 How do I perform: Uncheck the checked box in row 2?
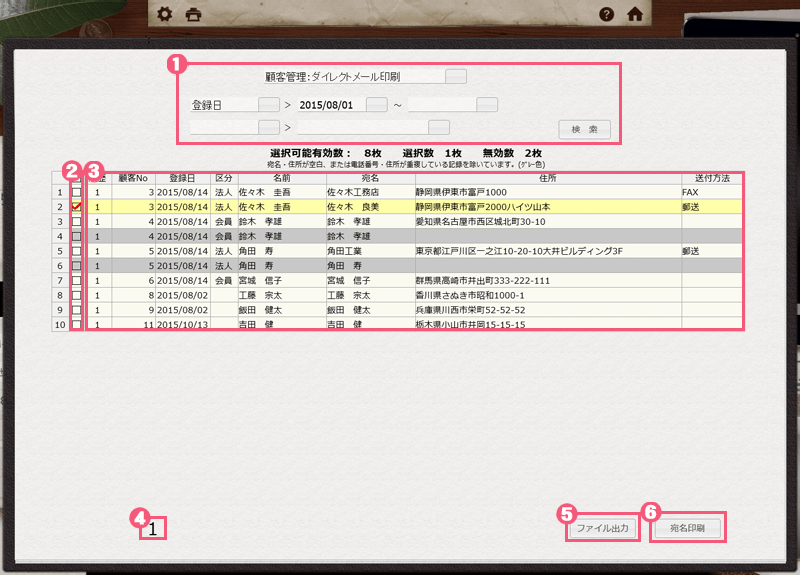[76, 207]
